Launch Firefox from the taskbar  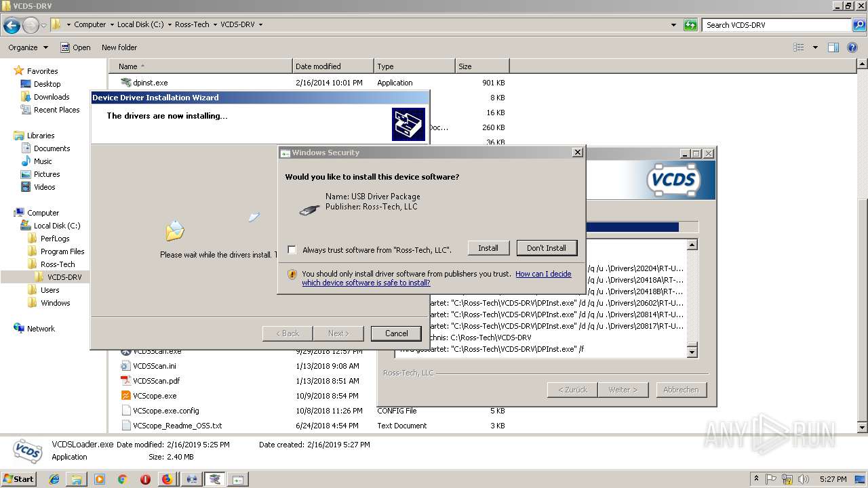tap(167, 479)
